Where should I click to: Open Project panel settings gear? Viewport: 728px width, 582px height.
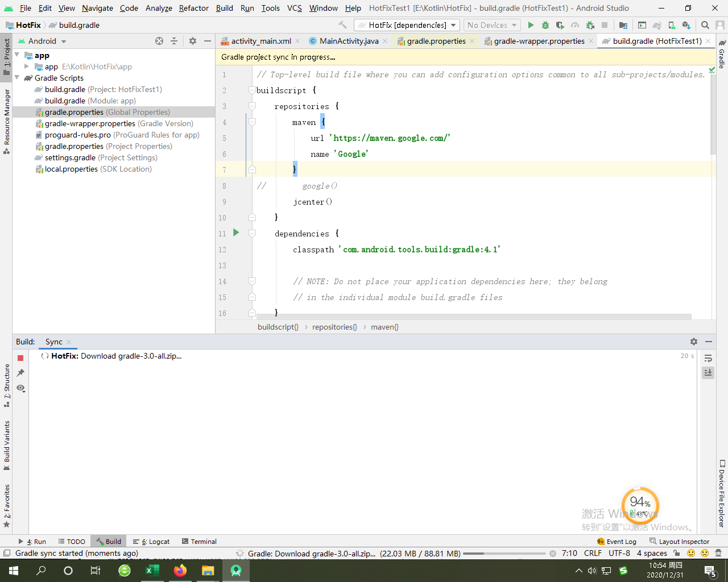click(193, 41)
